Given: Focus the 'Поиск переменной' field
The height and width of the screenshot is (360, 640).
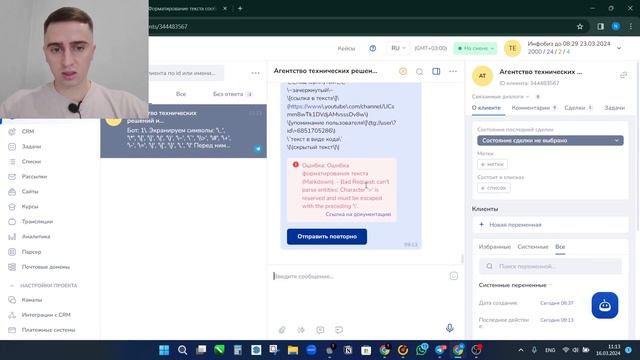Looking at the screenshot, I should click(550, 266).
